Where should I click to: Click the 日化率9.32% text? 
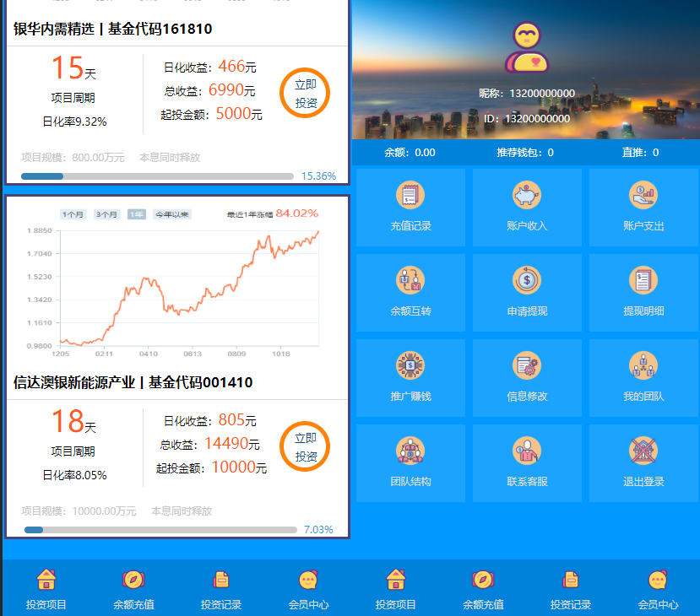[74, 122]
